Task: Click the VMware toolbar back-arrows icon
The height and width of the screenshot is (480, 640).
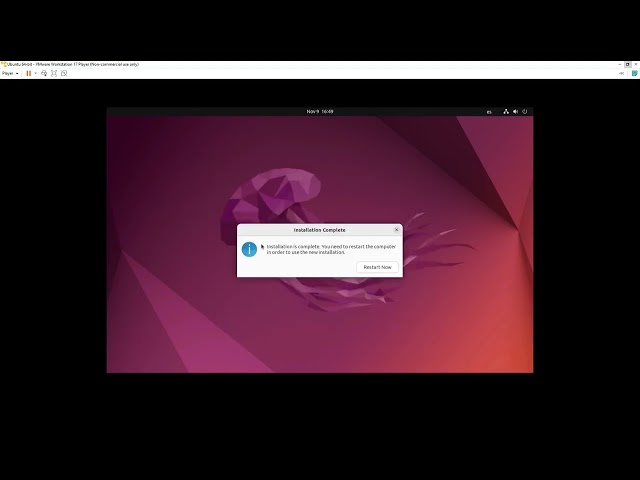Action: click(622, 73)
